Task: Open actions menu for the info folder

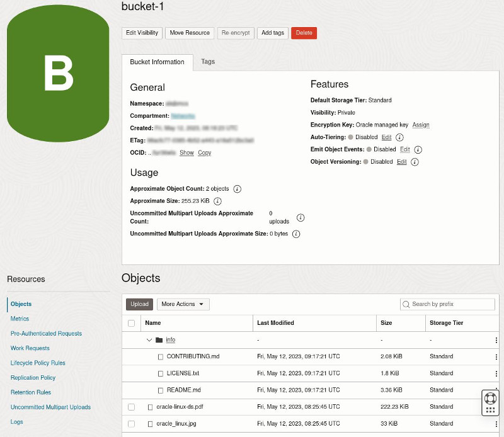Action: point(498,339)
